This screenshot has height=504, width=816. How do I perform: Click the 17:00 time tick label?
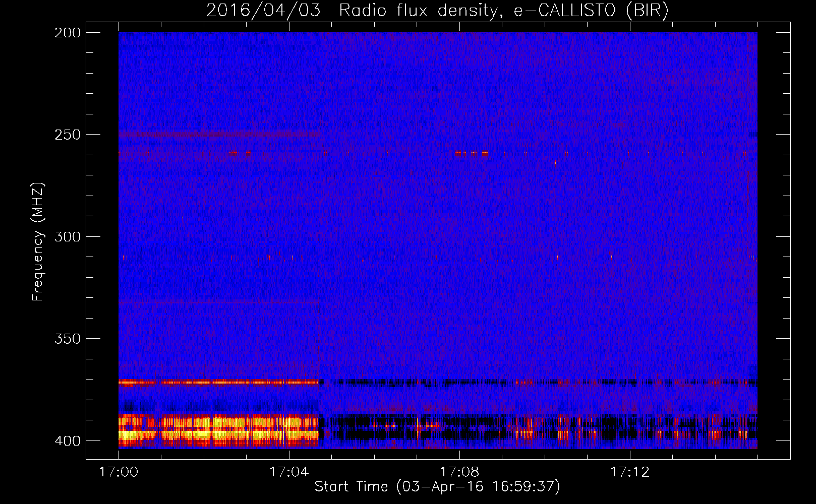point(119,472)
